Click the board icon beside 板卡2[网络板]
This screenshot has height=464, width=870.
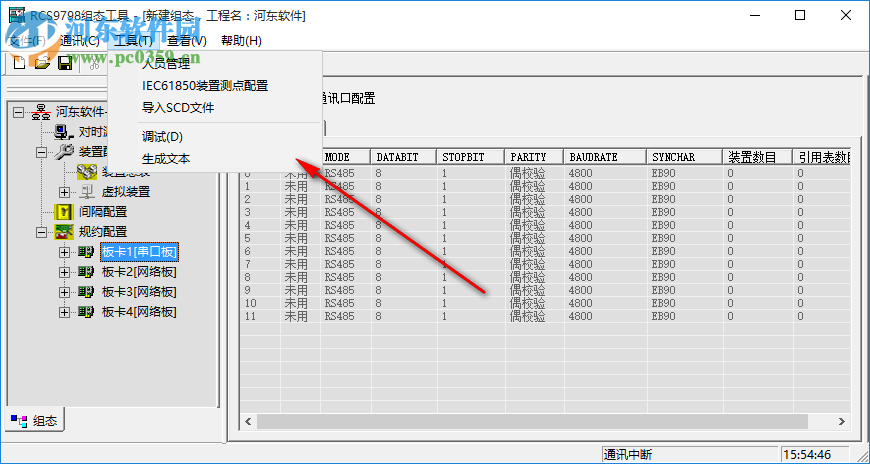[86, 272]
